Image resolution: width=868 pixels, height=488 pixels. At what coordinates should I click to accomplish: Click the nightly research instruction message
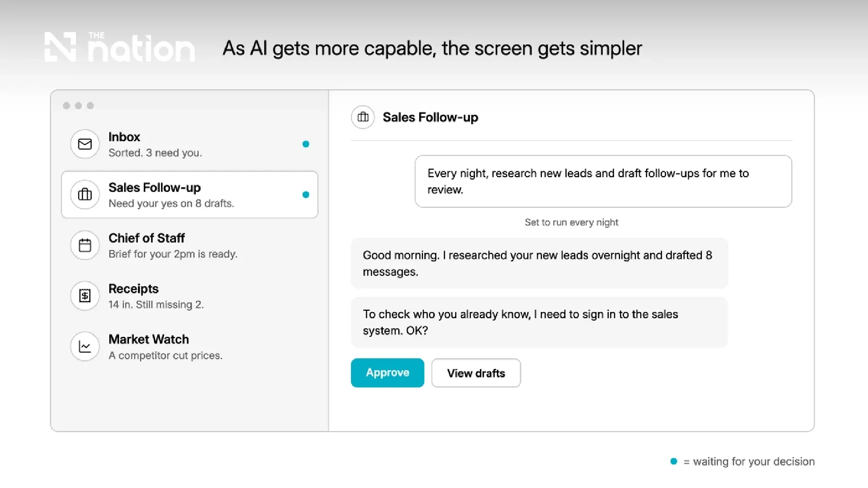pos(603,181)
